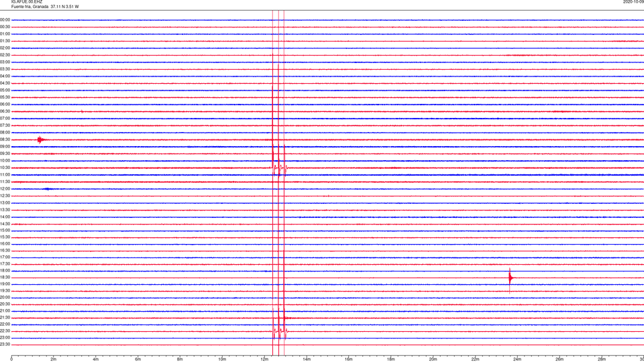The width and height of the screenshot is (644, 362).
Task: Click the 16:00 trace time label
Action: 5,244
